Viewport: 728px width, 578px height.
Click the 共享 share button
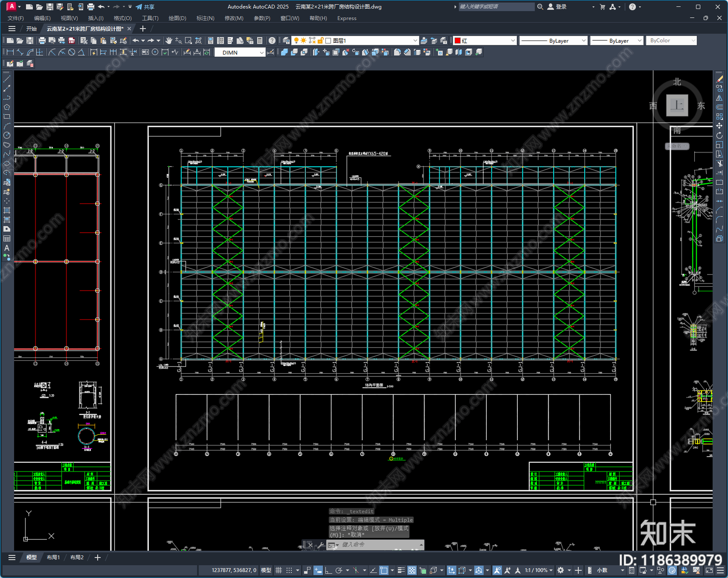pos(145,7)
